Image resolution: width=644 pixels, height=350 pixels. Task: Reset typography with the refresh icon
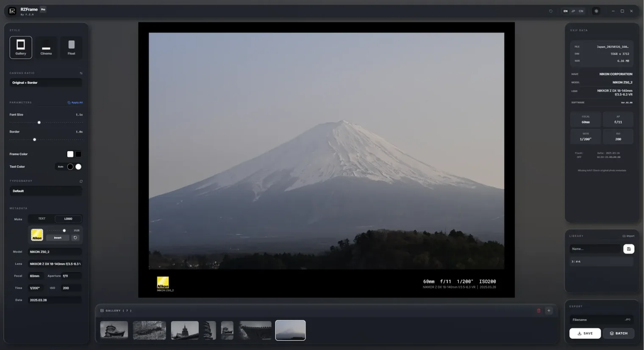coord(81,181)
